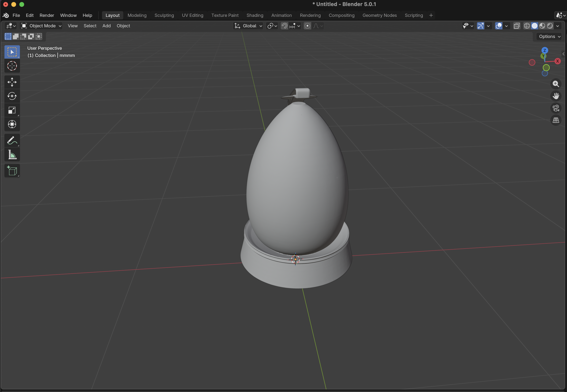Open the viewport Object menu

coord(123,26)
